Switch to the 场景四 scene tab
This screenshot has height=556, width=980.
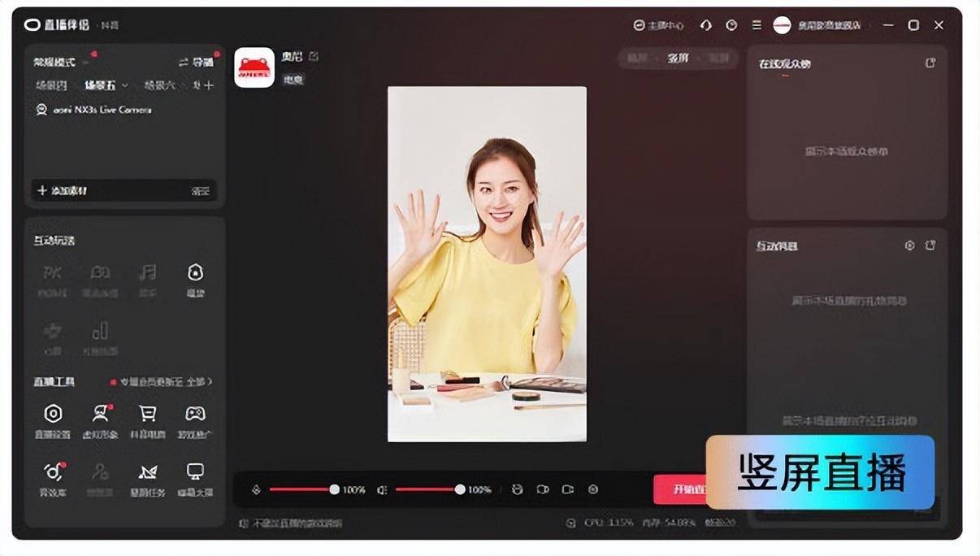[50, 85]
